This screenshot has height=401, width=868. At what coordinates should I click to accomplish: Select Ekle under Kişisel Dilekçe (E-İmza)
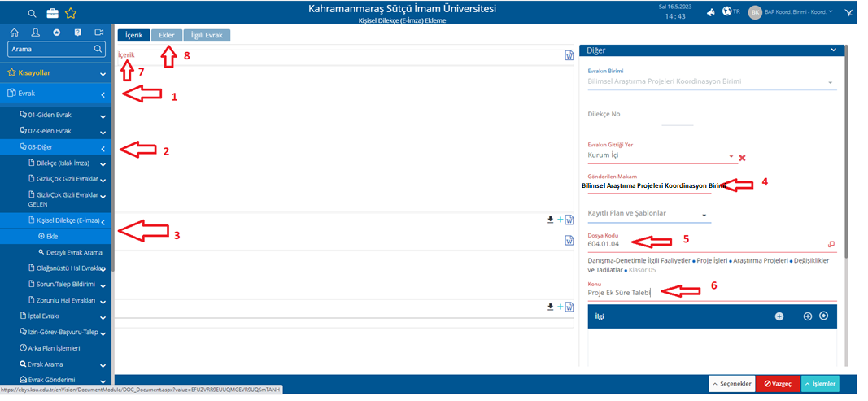point(52,236)
